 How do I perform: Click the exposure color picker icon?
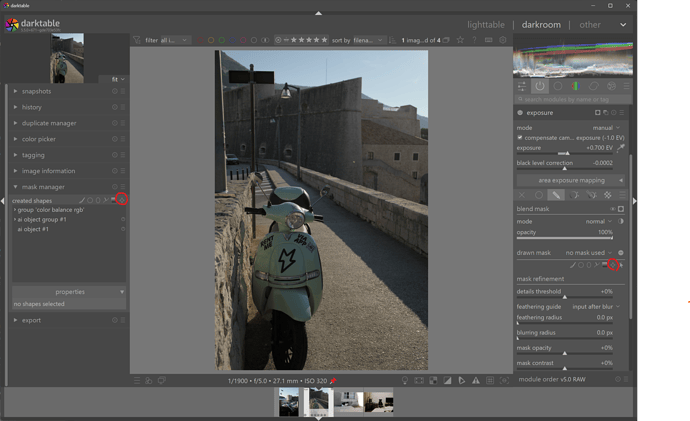coord(621,148)
